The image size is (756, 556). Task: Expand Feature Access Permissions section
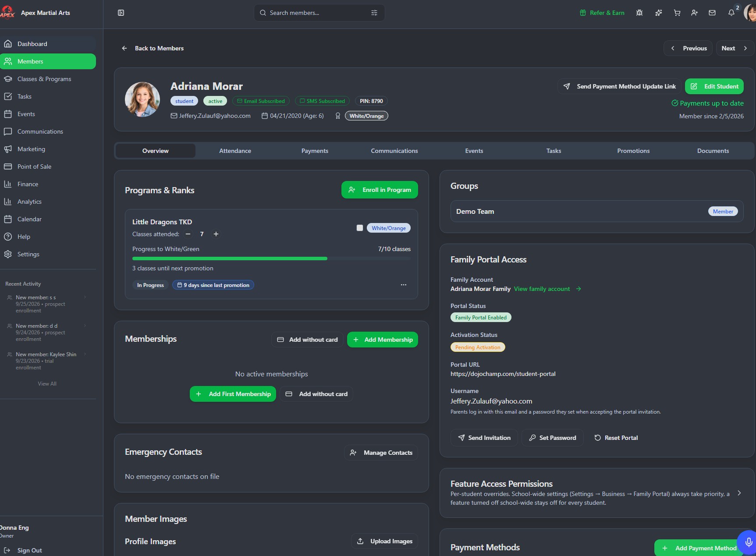click(x=739, y=493)
